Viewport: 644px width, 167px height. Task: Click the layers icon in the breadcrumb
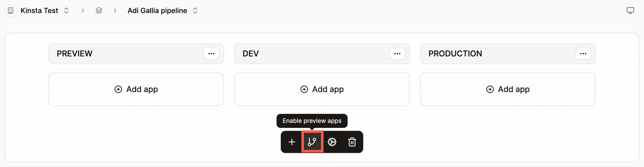click(x=99, y=11)
